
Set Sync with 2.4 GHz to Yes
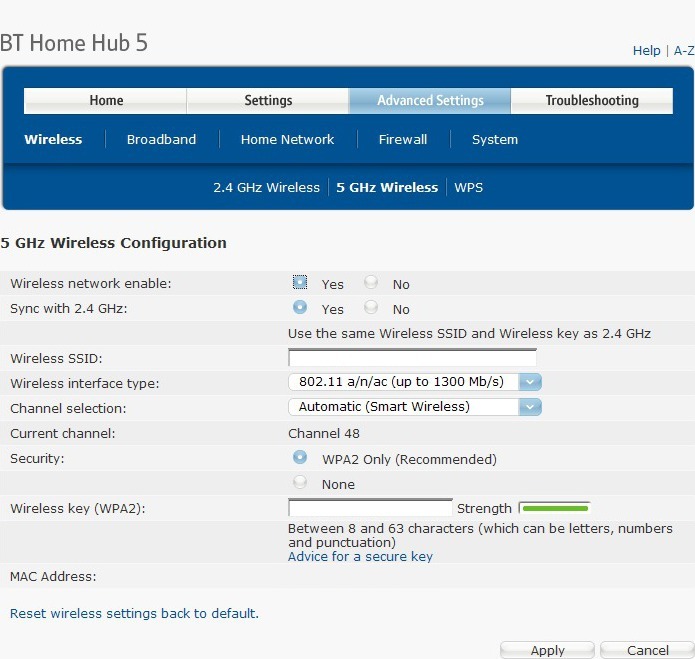300,307
